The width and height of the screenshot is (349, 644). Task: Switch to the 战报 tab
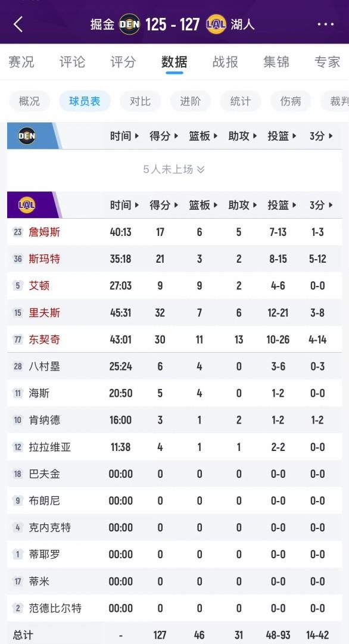(223, 61)
